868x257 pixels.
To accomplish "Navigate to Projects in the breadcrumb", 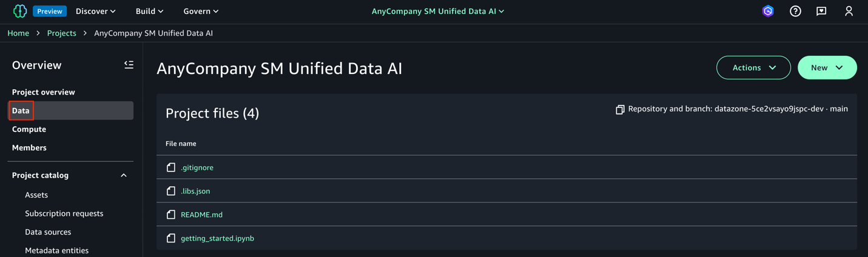I will coord(62,33).
